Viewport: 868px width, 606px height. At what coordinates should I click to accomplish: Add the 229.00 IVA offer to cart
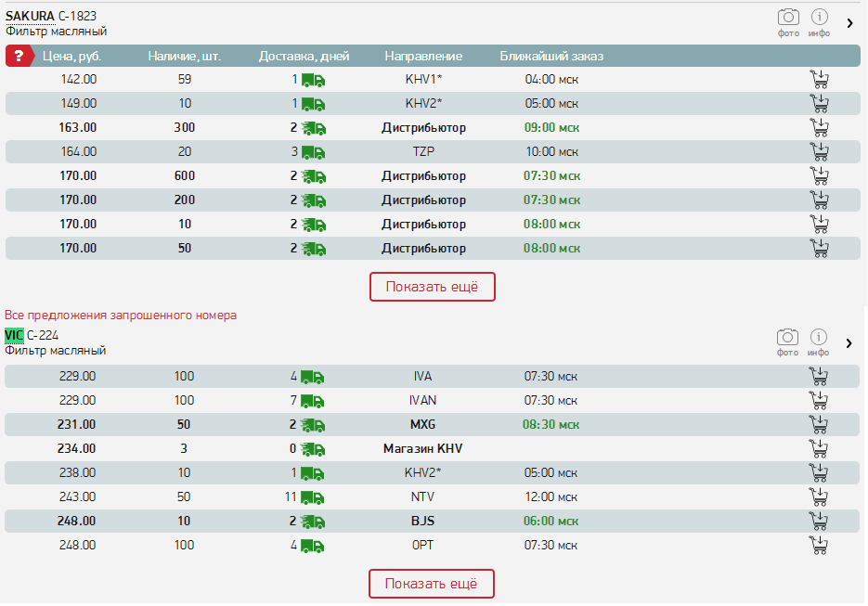coord(818,377)
